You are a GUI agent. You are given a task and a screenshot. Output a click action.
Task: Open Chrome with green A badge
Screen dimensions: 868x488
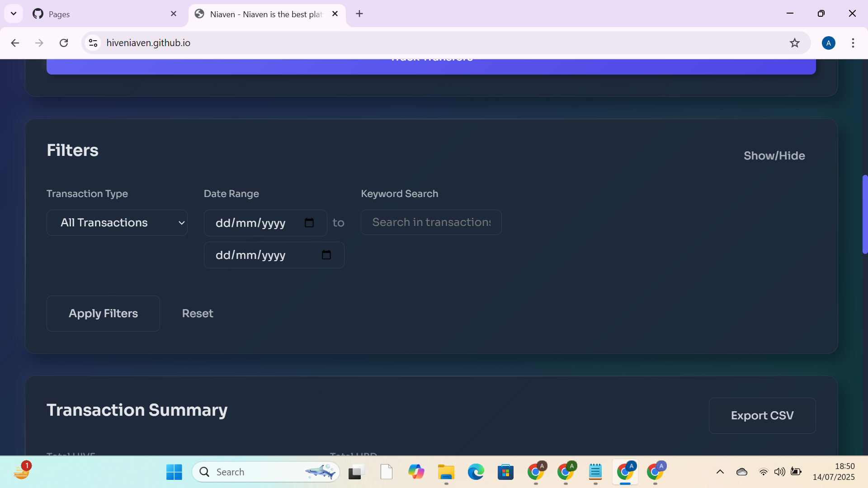click(x=566, y=472)
